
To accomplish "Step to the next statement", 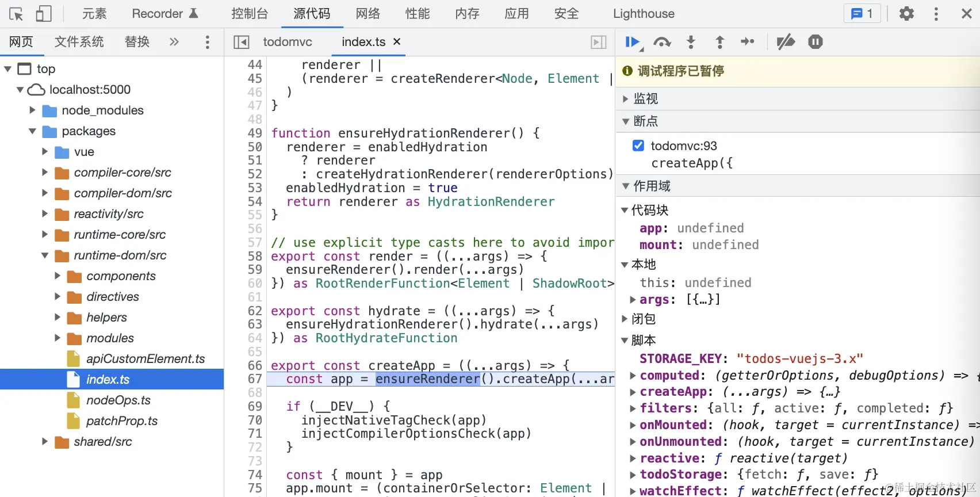I will 748,41.
